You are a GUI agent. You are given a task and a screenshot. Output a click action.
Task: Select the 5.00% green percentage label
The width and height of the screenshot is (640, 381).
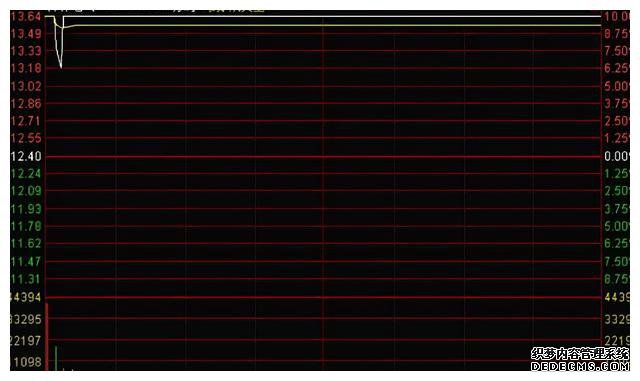tap(616, 226)
